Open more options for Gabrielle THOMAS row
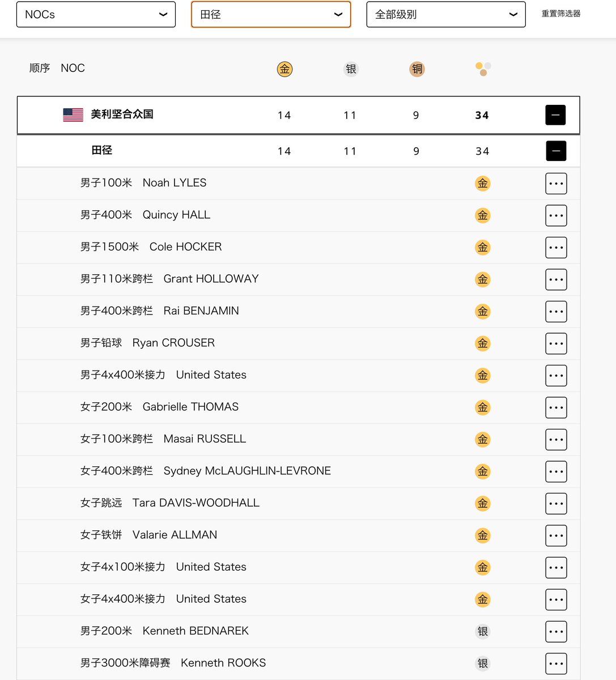This screenshot has height=680, width=616. click(556, 407)
